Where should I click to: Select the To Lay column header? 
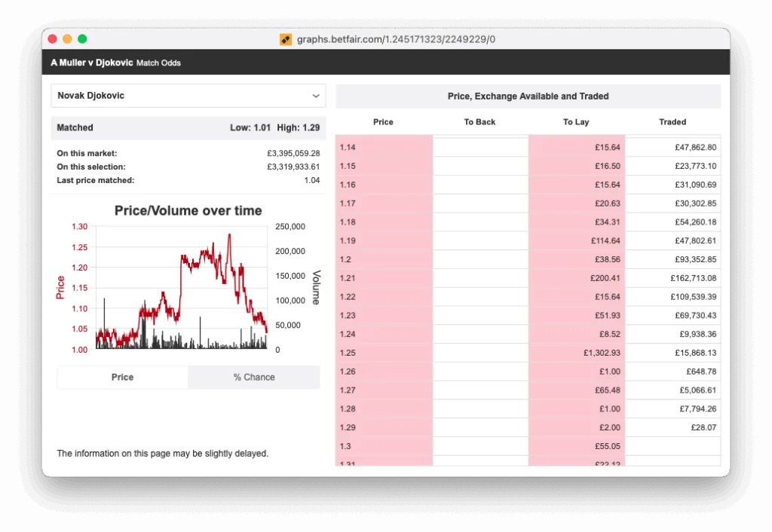576,122
